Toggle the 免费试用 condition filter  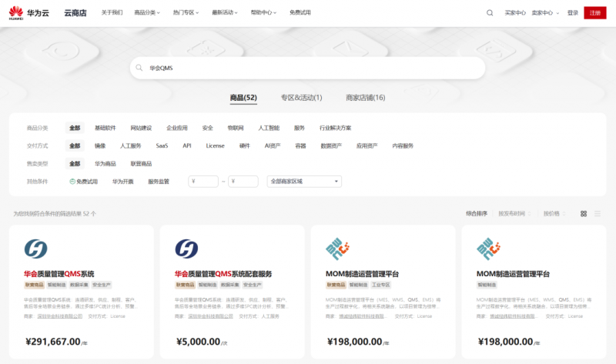coord(84,182)
